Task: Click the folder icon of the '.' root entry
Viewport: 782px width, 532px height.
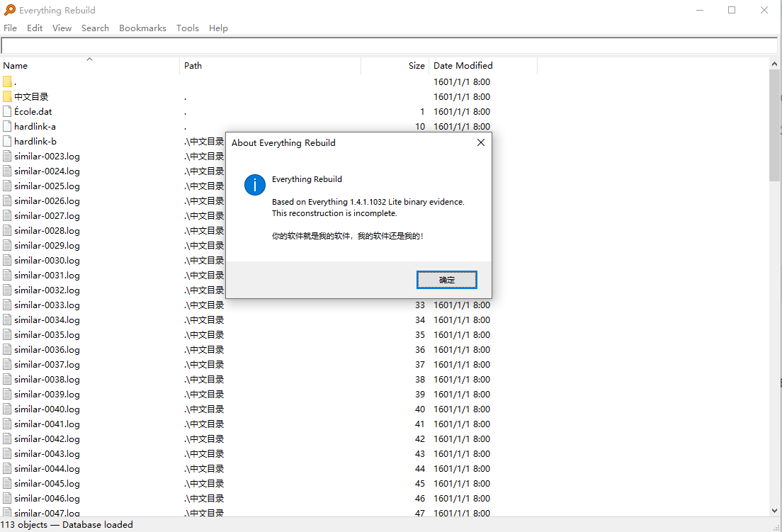Action: point(7,81)
